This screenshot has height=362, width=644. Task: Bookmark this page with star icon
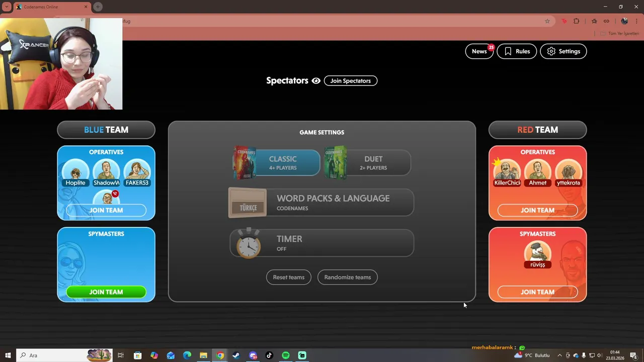tap(547, 21)
